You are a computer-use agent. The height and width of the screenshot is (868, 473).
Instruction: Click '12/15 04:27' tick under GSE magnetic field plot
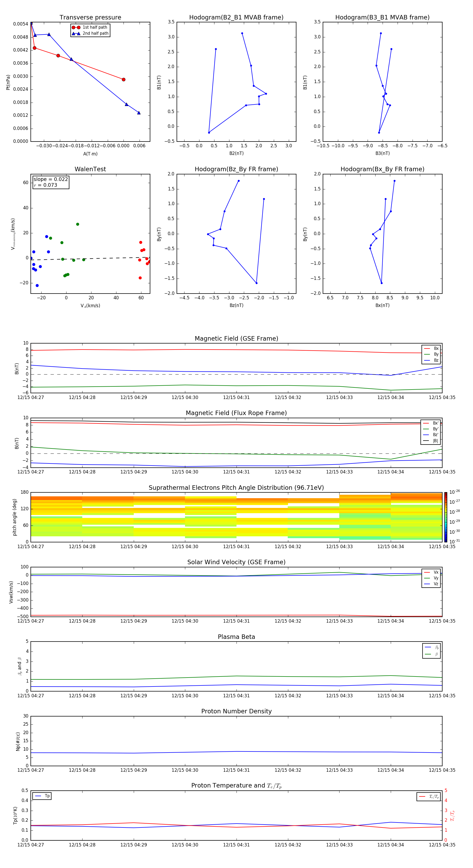[x=31, y=398]
